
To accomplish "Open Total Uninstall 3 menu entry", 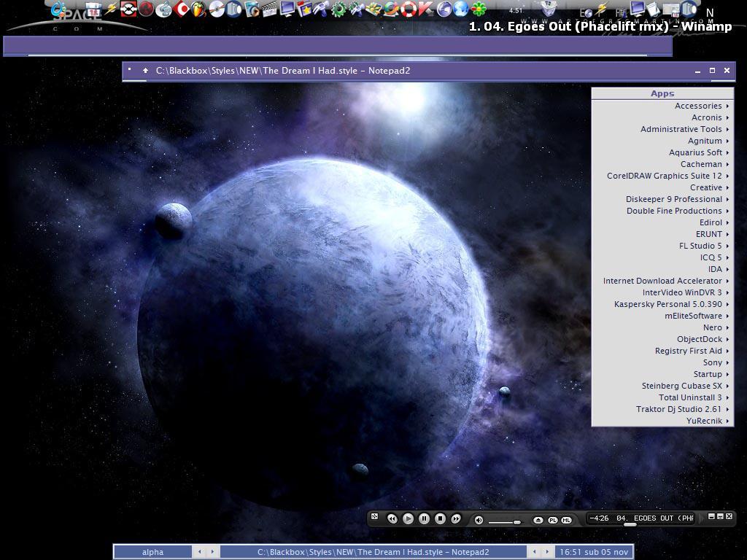I will 662,397.
